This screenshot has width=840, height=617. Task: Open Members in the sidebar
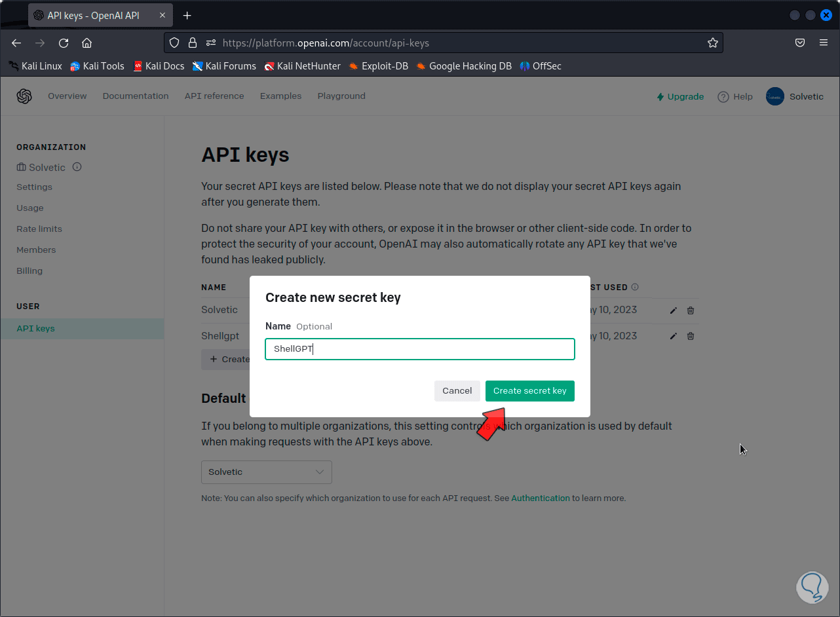pyautogui.click(x=36, y=250)
